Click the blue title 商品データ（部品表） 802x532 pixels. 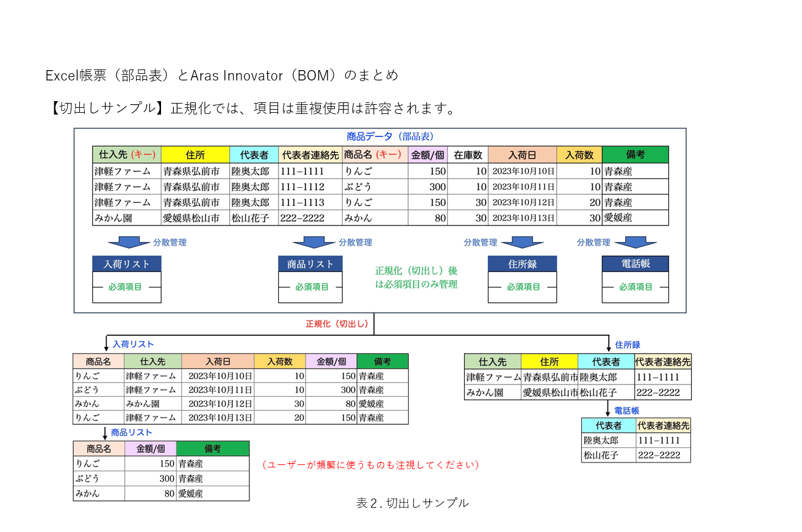point(389,137)
